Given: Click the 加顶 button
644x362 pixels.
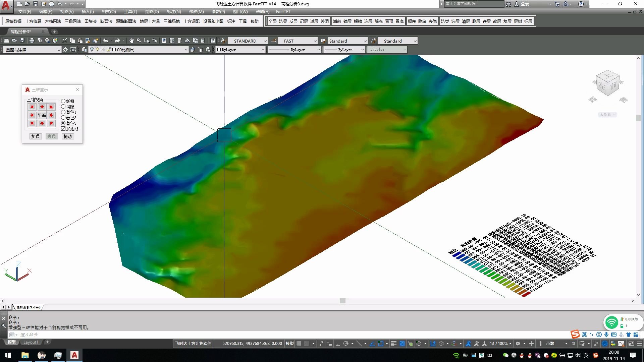Looking at the screenshot, I should pos(36,136).
